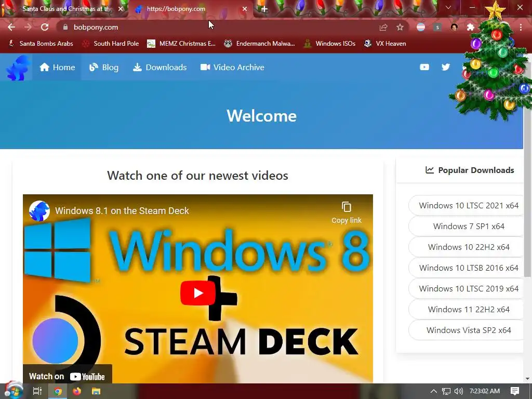Screen dimensions: 532x399
Task: Click the Chrome taskbar icon
Action: pyautogui.click(x=58, y=391)
